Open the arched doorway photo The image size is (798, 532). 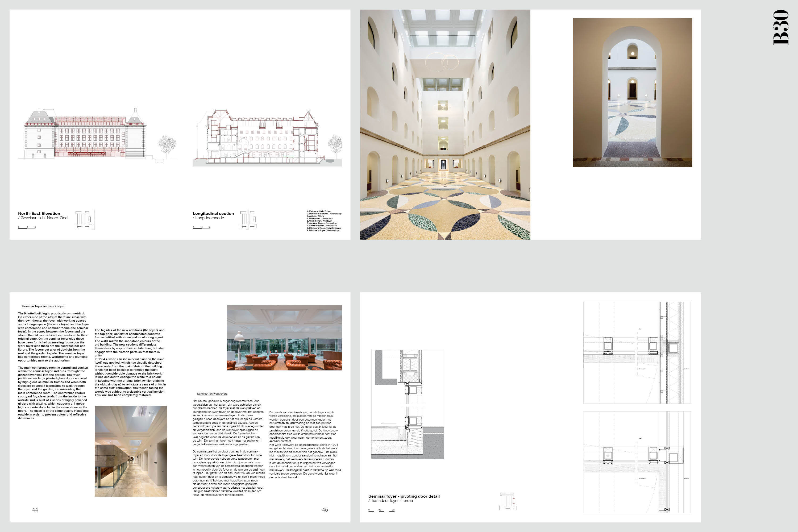coord(632,92)
